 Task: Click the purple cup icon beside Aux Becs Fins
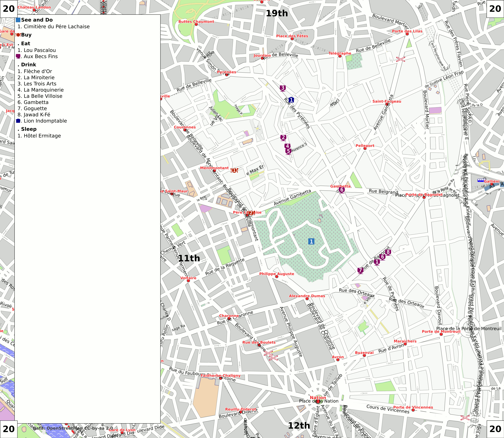point(18,56)
